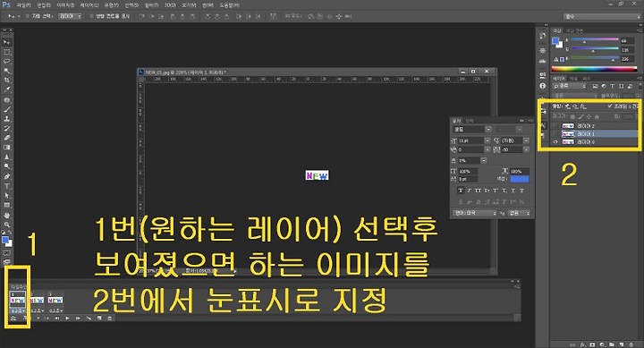Image resolution: width=644 pixels, height=348 pixels.
Task: Filter layers by pixel layer icon
Action: 596,86
